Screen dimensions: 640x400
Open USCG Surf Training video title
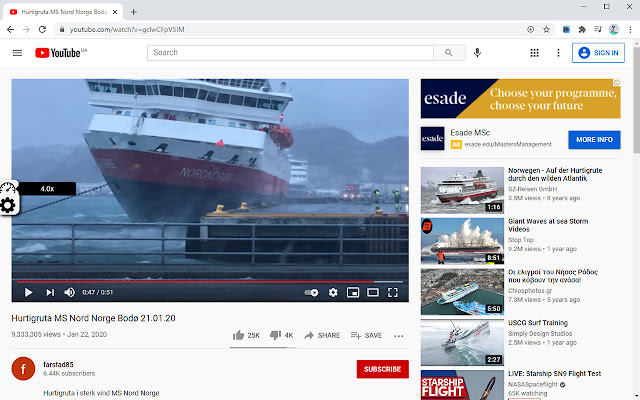coord(538,322)
